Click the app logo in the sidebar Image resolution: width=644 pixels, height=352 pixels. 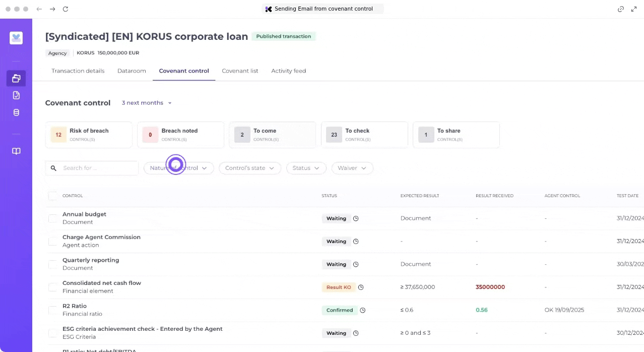coord(16,38)
